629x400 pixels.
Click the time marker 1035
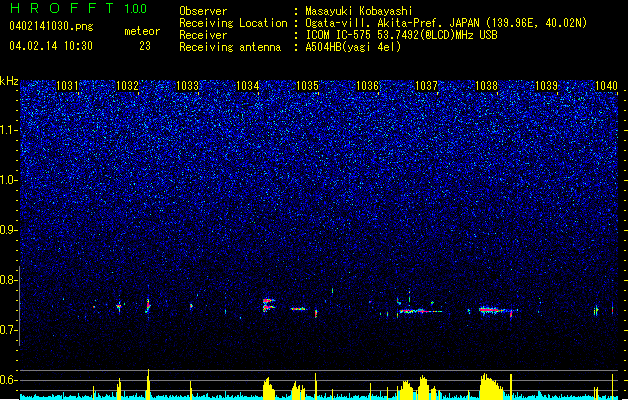click(307, 86)
